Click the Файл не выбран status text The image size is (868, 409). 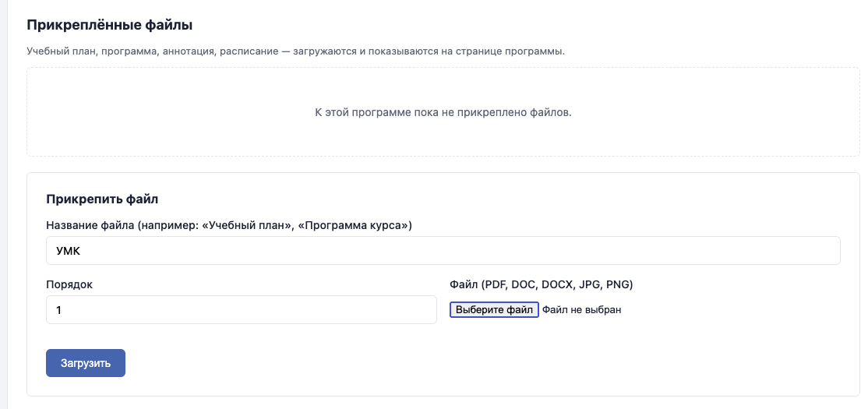[x=582, y=310]
